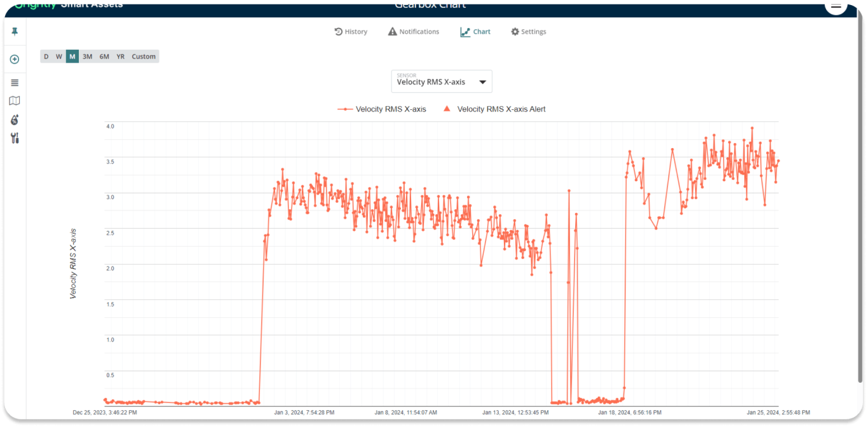Select the D day range button
Screen dimensions: 868x426
[46, 57]
